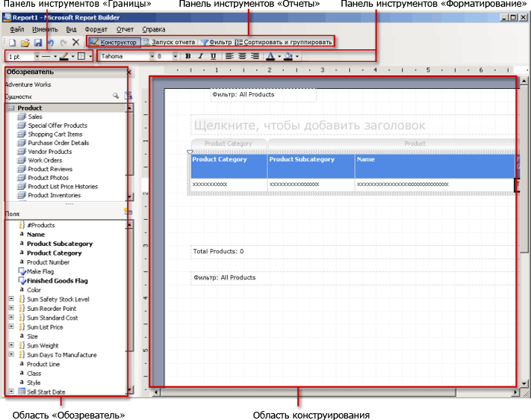Open the Формат menu
This screenshot has height=420, width=531.
pyautogui.click(x=96, y=29)
